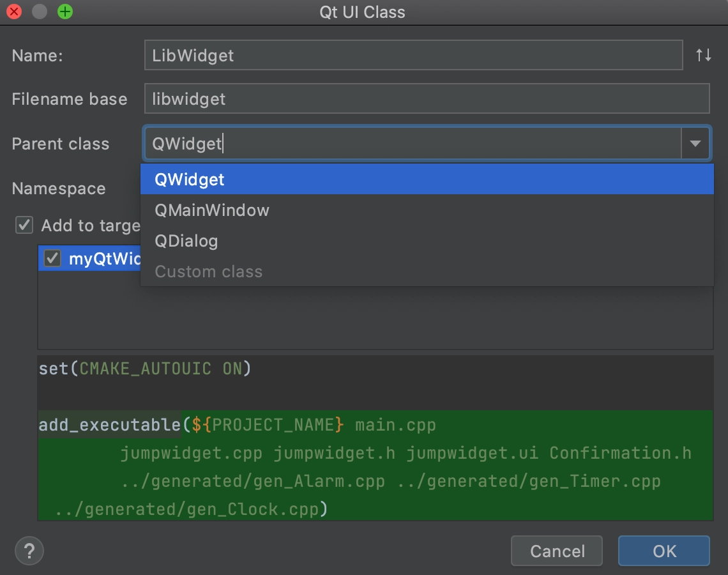Screen dimensions: 728x575
Task: Click the ../generated/gen_Alarm.cpp entry
Action: pyautogui.click(x=253, y=481)
